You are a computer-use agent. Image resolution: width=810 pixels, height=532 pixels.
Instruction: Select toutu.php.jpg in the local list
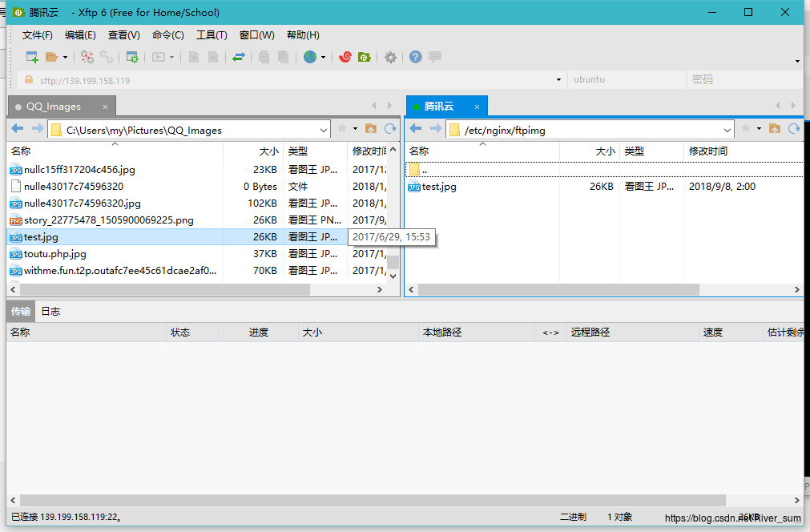(x=54, y=254)
